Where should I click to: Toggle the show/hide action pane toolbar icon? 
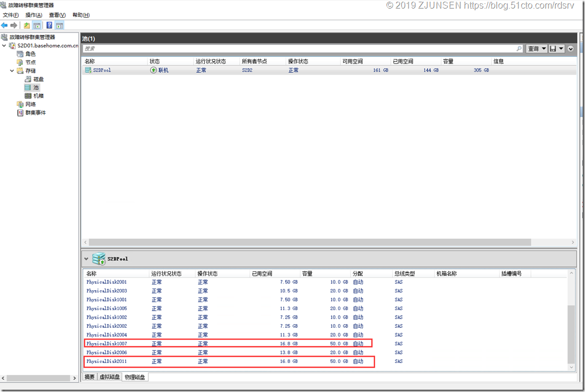(60, 26)
